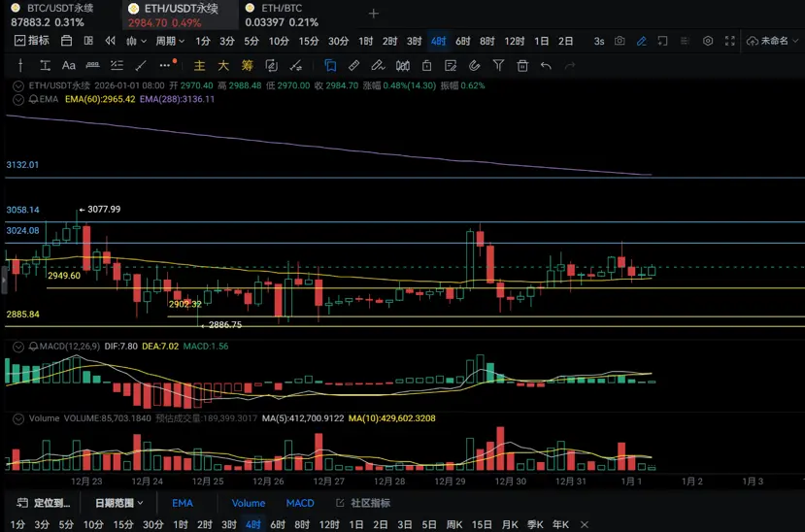Select 周K in bottom period bar
805x532 pixels.
tap(454, 524)
